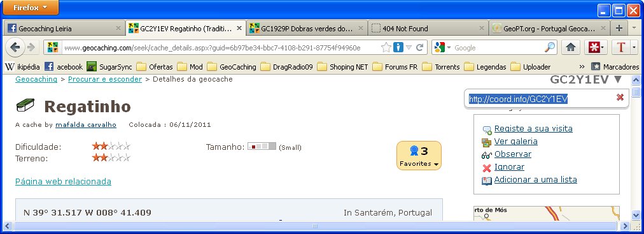This screenshot has height=234, width=644.
Task: Close the Geocaching Leiria tab
Action: 118,29
